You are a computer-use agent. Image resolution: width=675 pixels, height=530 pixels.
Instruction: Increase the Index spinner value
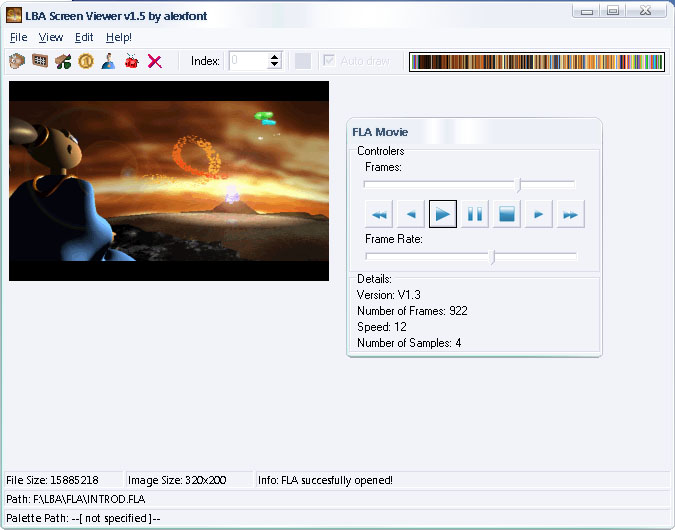point(274,57)
